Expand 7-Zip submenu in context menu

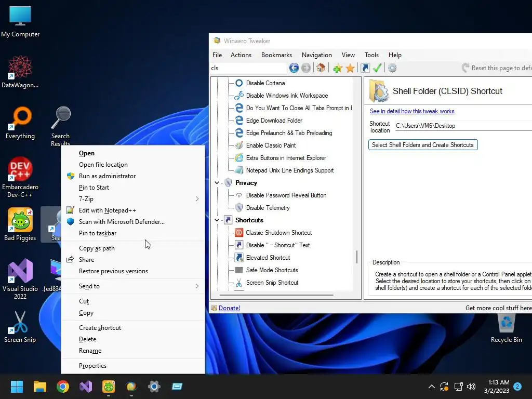(x=133, y=199)
